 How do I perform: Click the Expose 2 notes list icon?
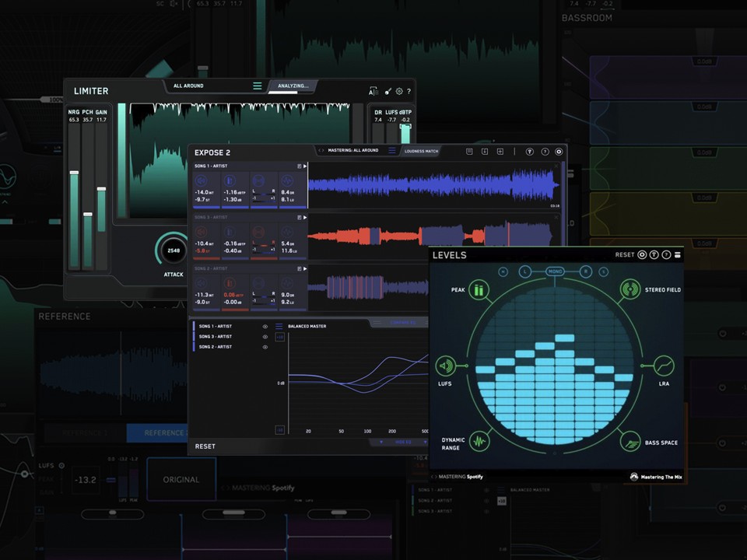[x=469, y=152]
